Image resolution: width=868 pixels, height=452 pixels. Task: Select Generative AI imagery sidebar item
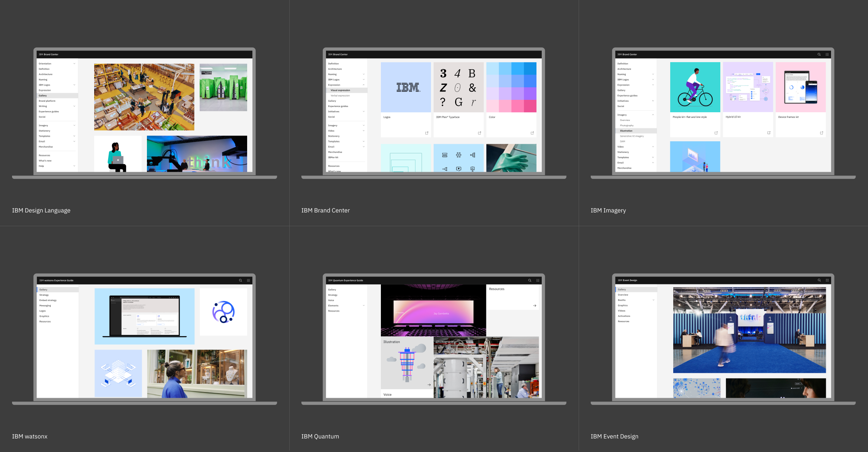pos(632,136)
